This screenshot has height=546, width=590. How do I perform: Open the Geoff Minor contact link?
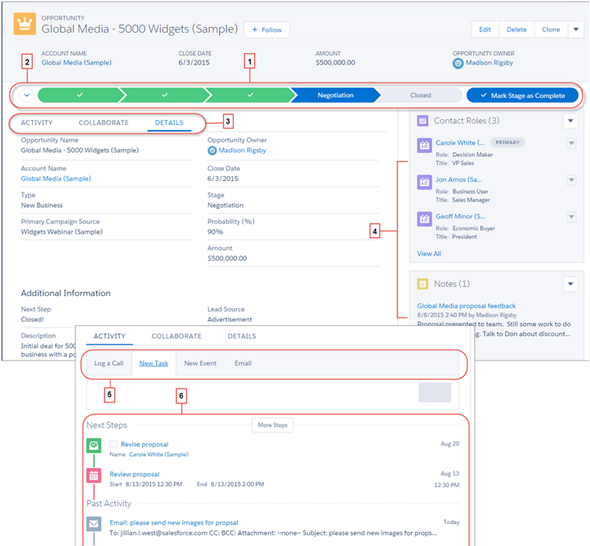461,216
